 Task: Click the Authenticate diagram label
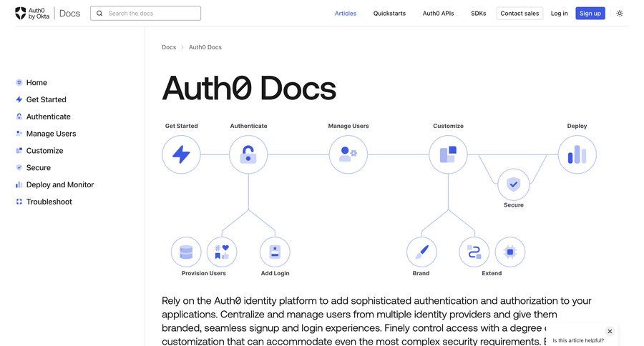coord(248,126)
